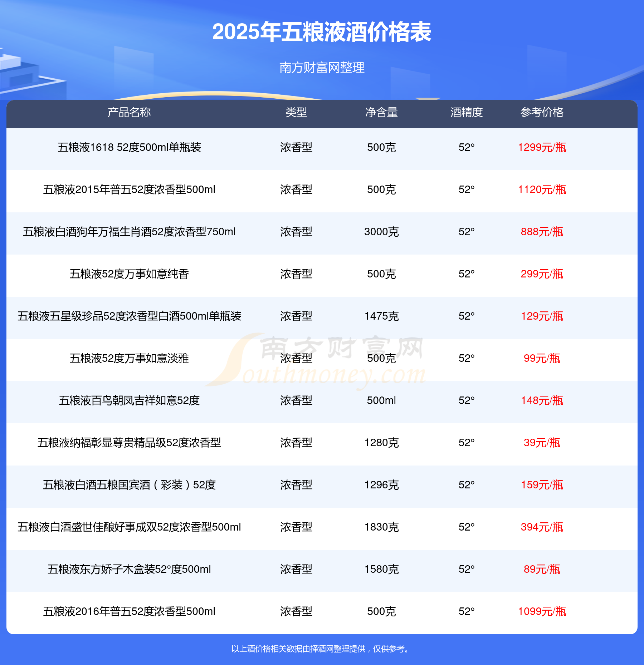644x665 pixels.
Task: Click 52° in the 五粮液1618 row
Action: coord(467,147)
